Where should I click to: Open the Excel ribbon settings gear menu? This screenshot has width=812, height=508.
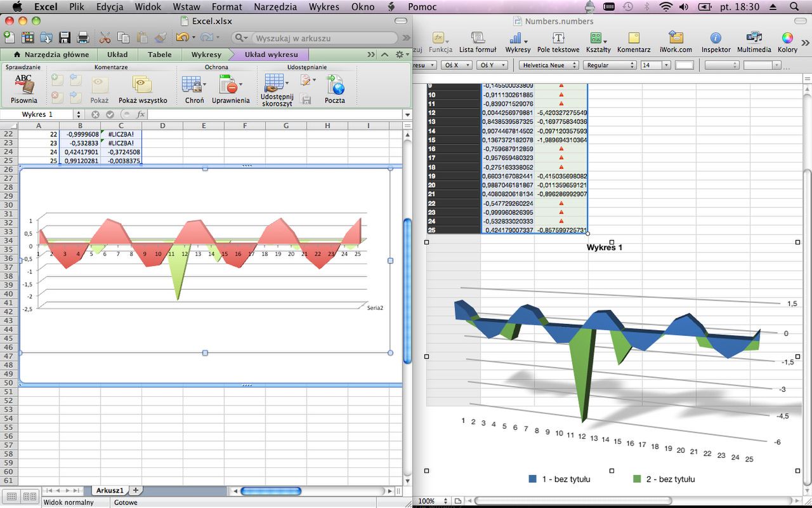[x=401, y=55]
